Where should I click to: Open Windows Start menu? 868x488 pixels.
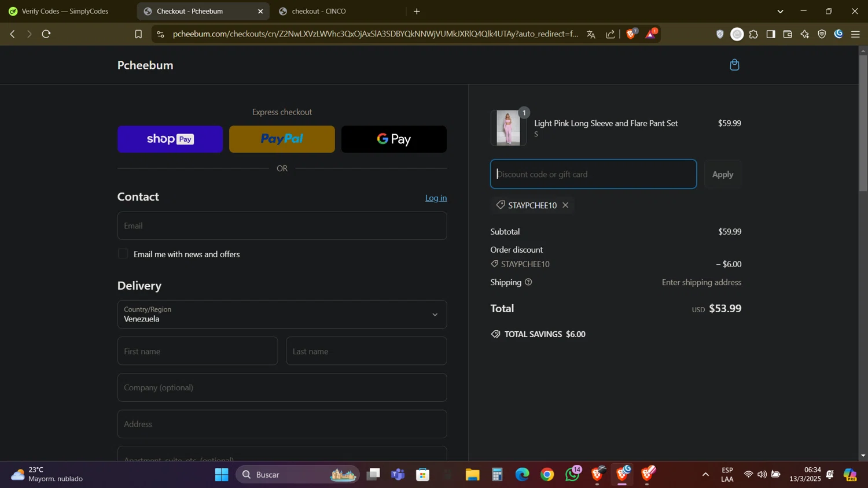222,475
